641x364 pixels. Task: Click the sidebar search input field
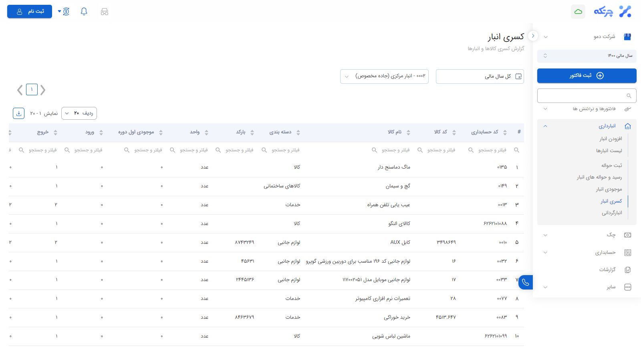(583, 96)
